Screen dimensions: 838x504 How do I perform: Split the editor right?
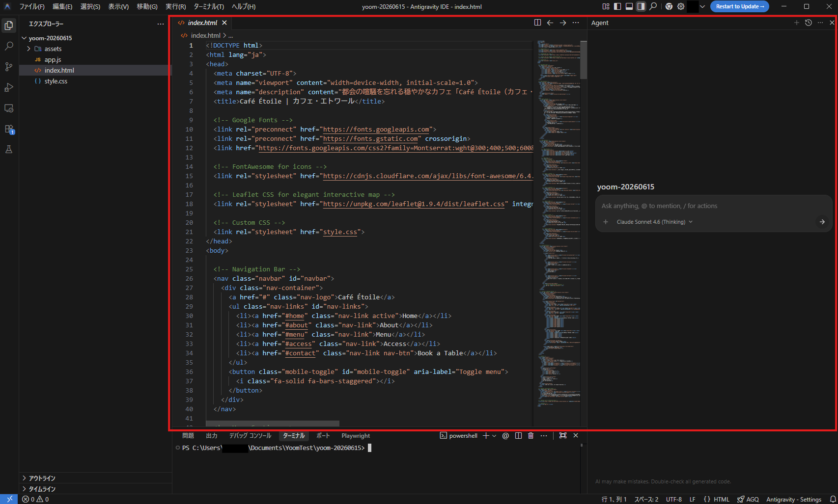pyautogui.click(x=537, y=23)
